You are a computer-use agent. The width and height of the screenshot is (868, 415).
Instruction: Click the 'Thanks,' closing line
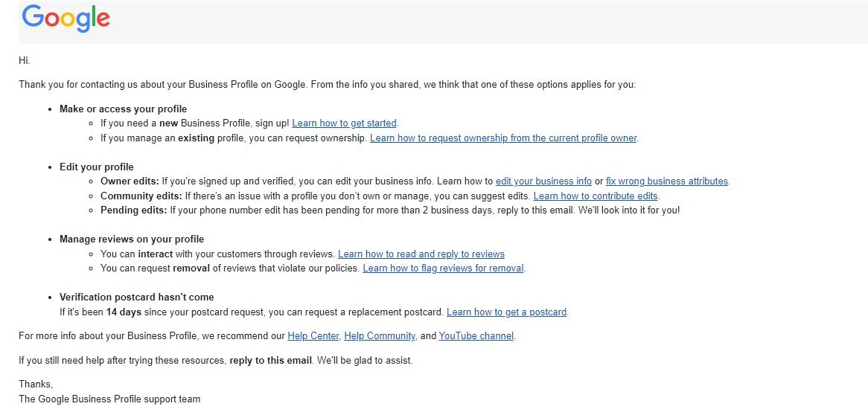(36, 385)
